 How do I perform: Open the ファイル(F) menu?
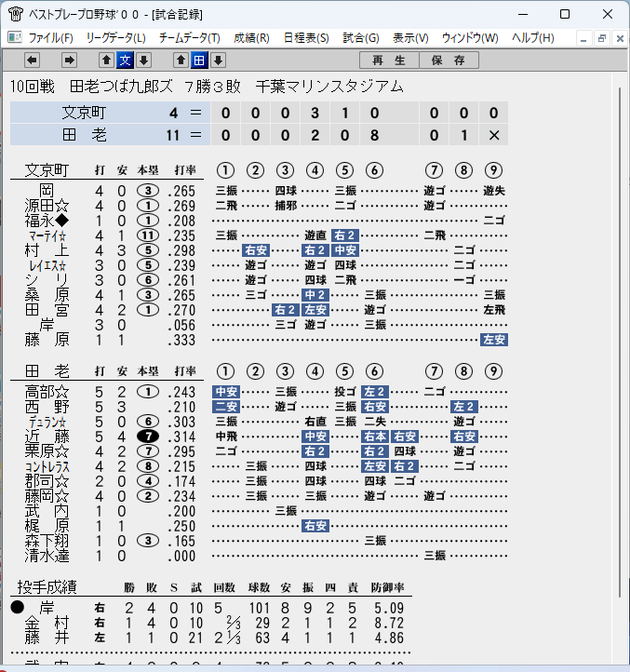(x=50, y=38)
